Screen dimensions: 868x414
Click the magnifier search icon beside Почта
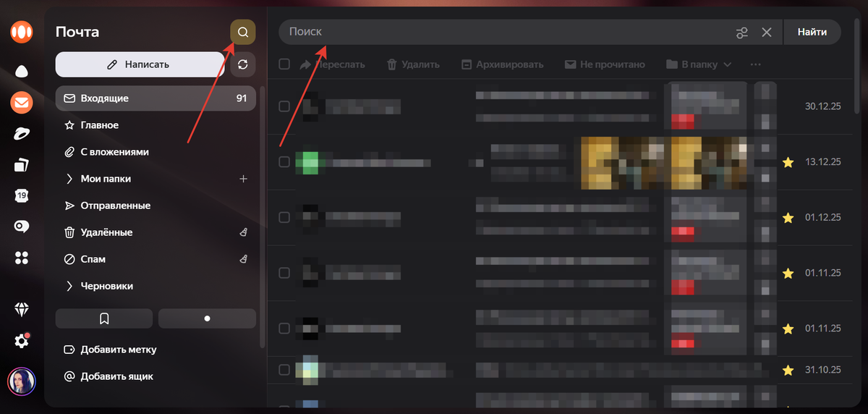coord(243,33)
